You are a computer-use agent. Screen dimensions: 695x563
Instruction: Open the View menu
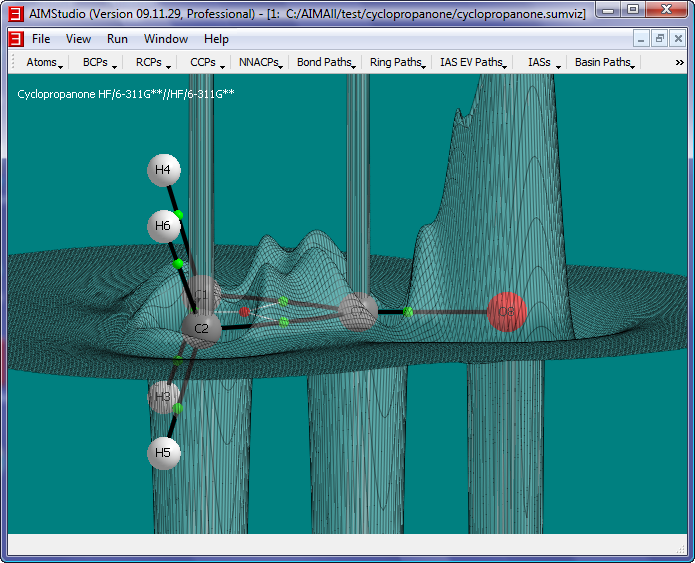click(78, 39)
